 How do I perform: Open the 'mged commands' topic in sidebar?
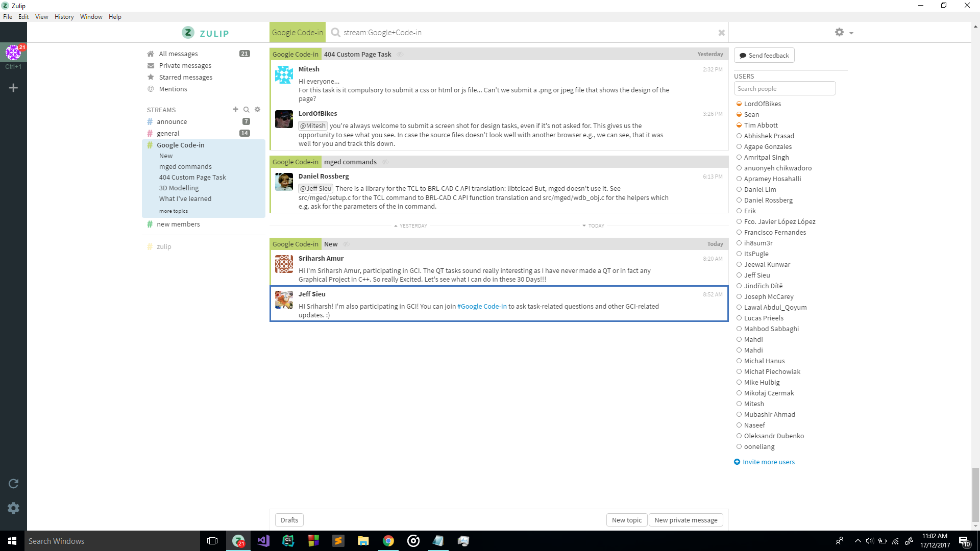coord(185,166)
